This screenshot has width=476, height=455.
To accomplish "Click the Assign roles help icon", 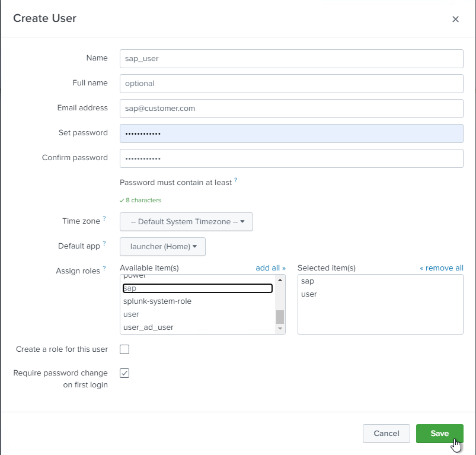I will pos(104,269).
